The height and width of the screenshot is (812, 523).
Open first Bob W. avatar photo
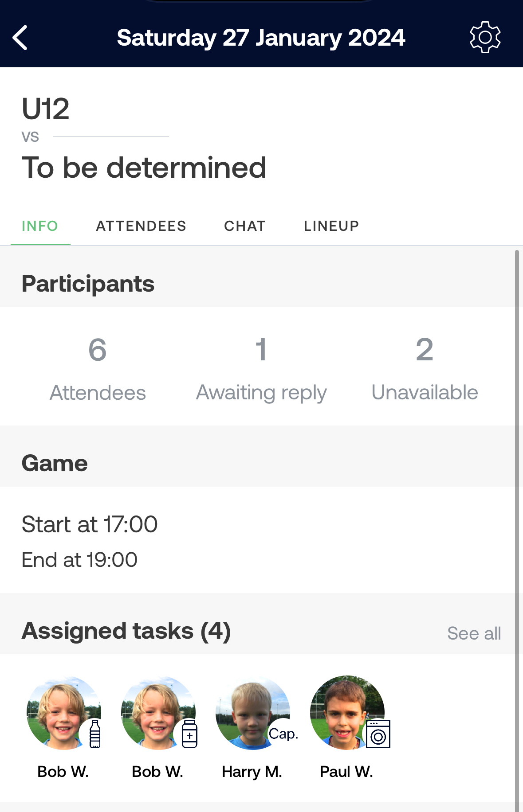coord(64,713)
